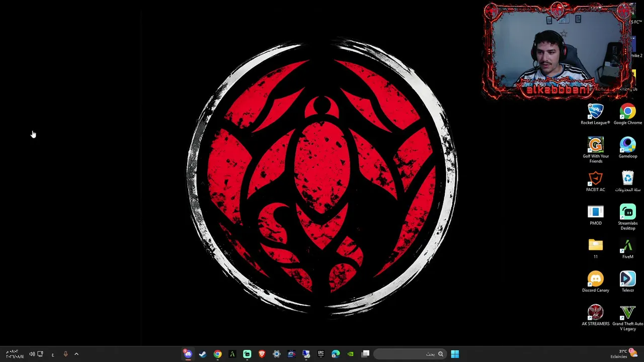Screen dimensions: 644x362
Task: Open Golf With Your Friends shortcut
Action: (595, 150)
